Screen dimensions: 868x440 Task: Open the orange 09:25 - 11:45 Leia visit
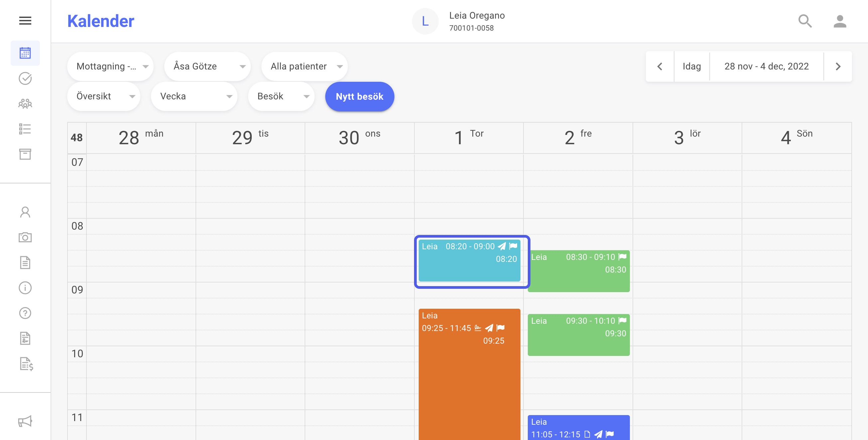pos(469,374)
